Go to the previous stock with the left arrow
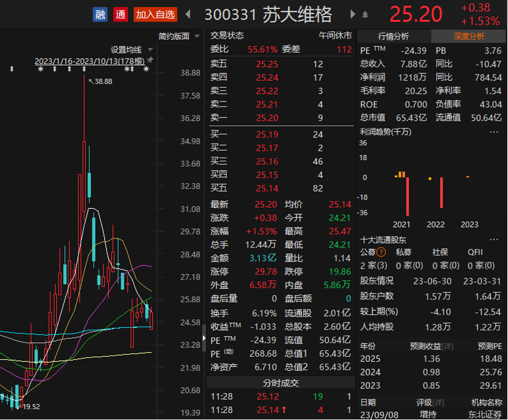This screenshot has width=508, height=420. (x=188, y=14)
